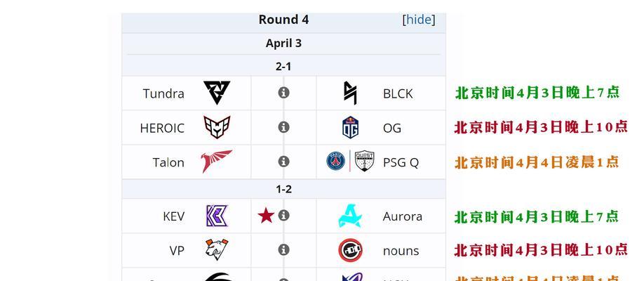Open info for KEV vs Aurora match
Image resolution: width=644 pixels, height=281 pixels.
click(x=283, y=215)
